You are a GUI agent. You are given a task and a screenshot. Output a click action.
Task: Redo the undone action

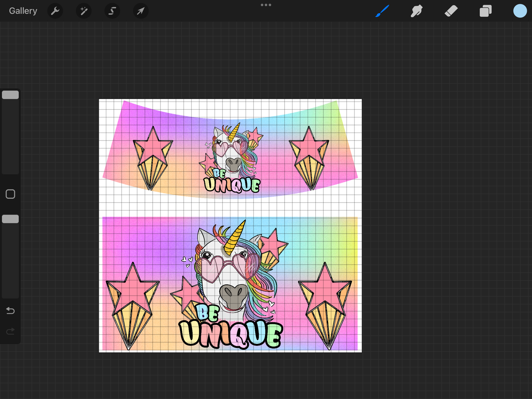tap(10, 331)
